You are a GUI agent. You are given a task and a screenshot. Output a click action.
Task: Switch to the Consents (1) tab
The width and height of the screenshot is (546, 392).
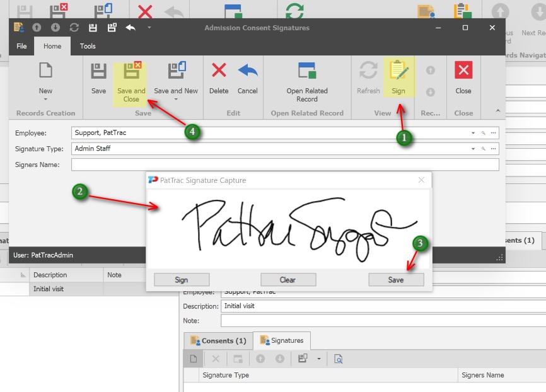[218, 341]
